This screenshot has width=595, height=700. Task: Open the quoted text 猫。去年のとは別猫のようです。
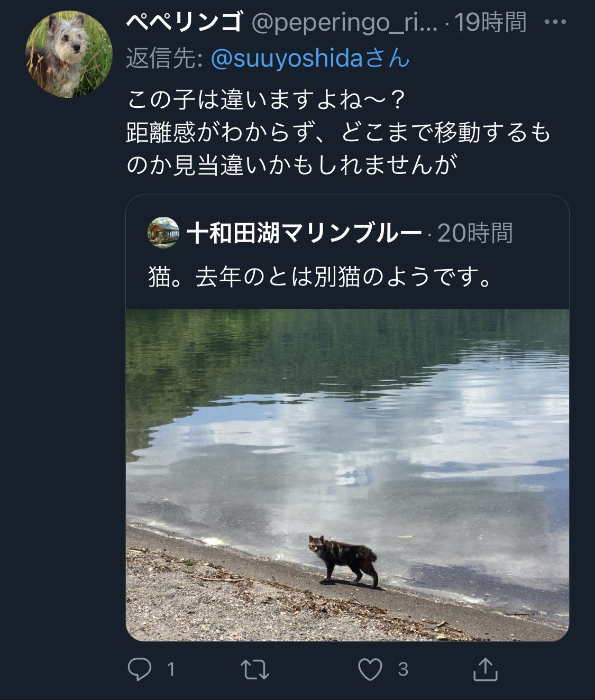(321, 277)
